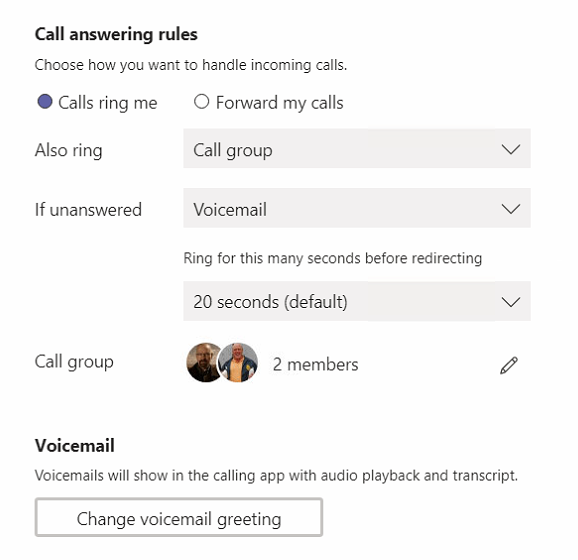Click the chevron arrow on Also ring dropdown

[x=511, y=149]
